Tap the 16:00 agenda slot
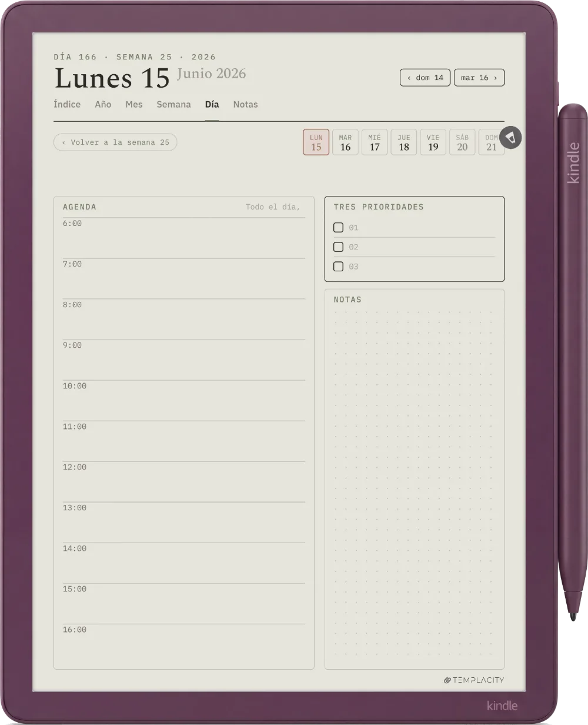 click(x=183, y=644)
